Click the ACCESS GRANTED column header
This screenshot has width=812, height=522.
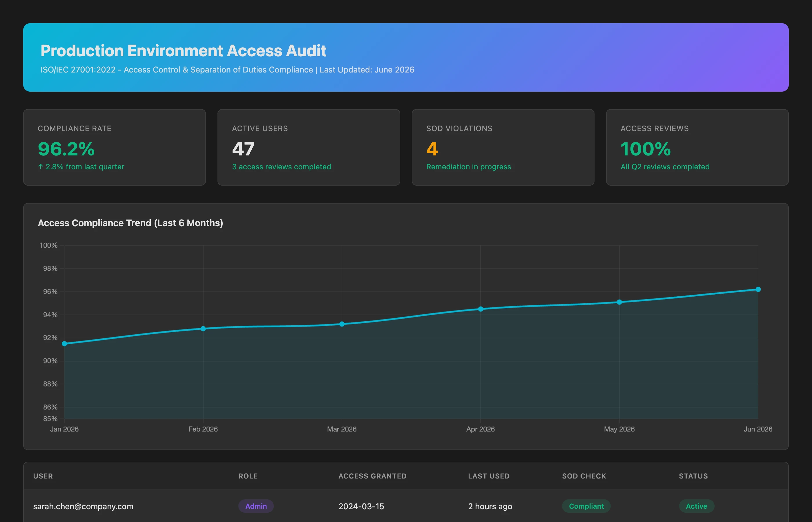372,476
